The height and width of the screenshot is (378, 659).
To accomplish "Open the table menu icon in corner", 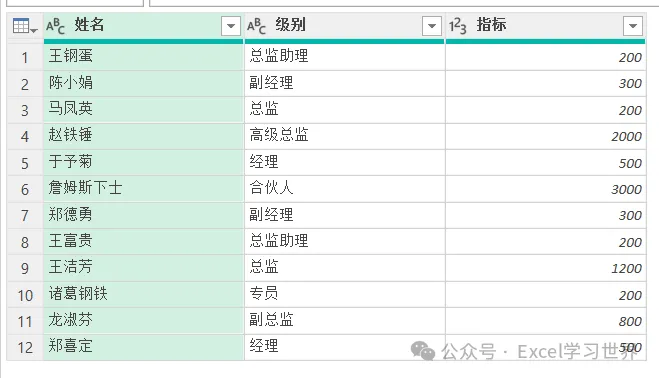I will [25, 26].
